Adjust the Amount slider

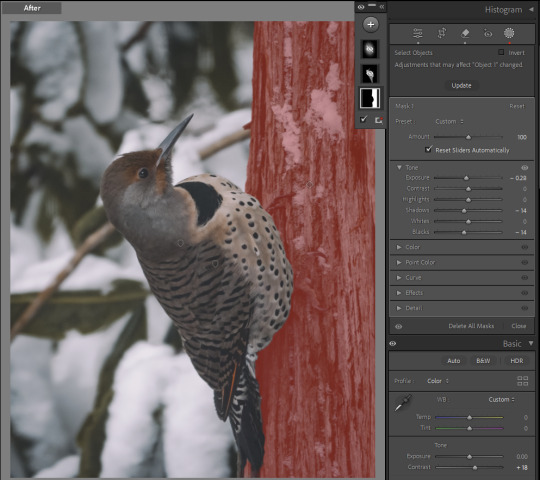468,137
